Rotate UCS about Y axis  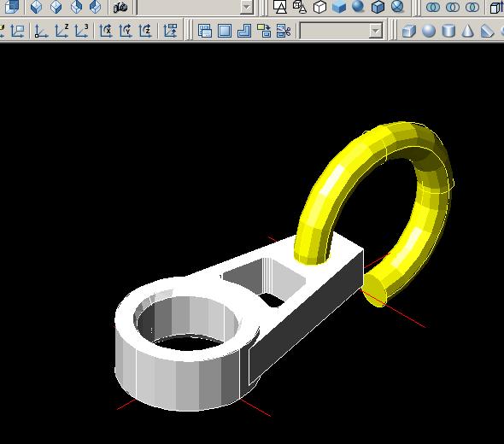126,31
